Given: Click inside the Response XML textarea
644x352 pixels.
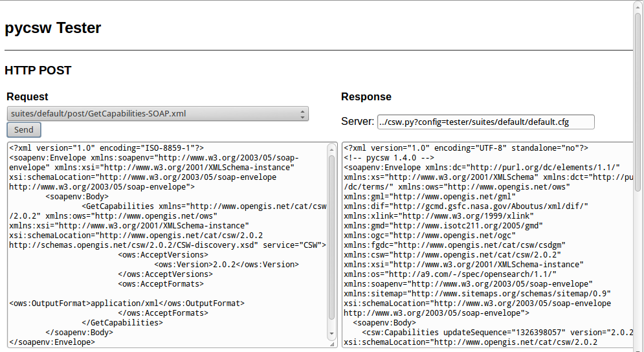Looking at the screenshot, I should [487, 245].
